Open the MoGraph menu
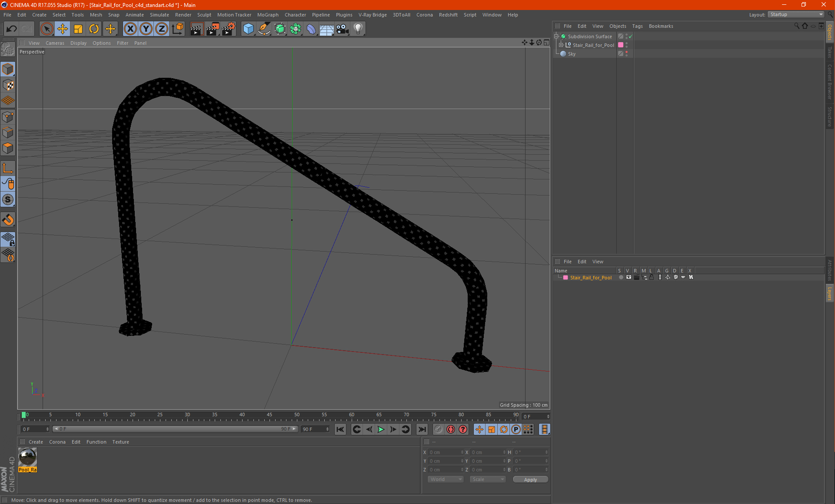This screenshot has width=835, height=504. (x=268, y=15)
